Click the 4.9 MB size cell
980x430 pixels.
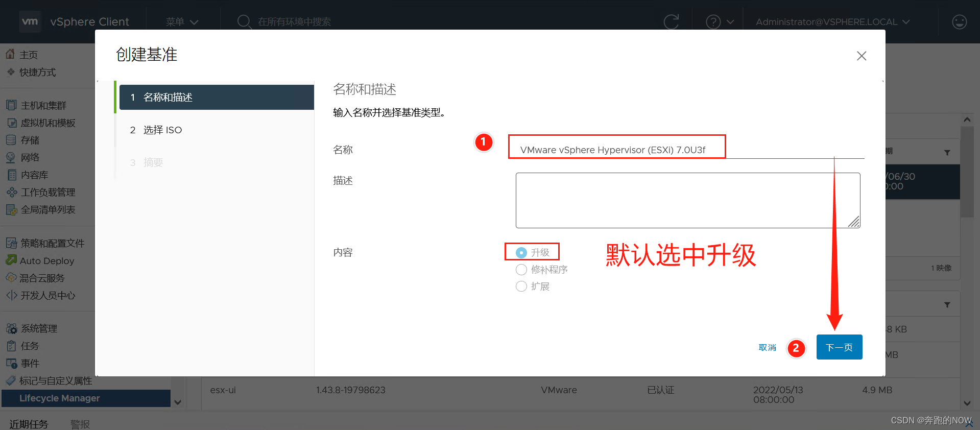[x=877, y=390]
